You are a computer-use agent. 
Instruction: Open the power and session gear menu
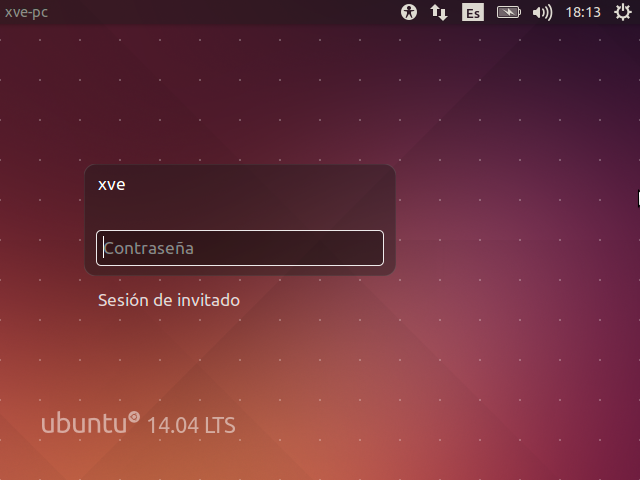tap(623, 12)
